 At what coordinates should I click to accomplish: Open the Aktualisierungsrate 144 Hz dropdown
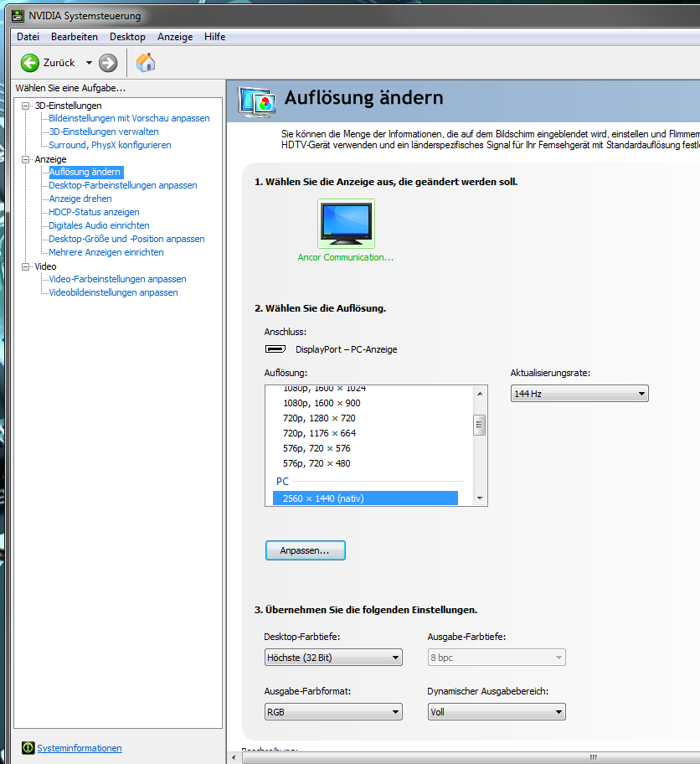click(x=579, y=394)
